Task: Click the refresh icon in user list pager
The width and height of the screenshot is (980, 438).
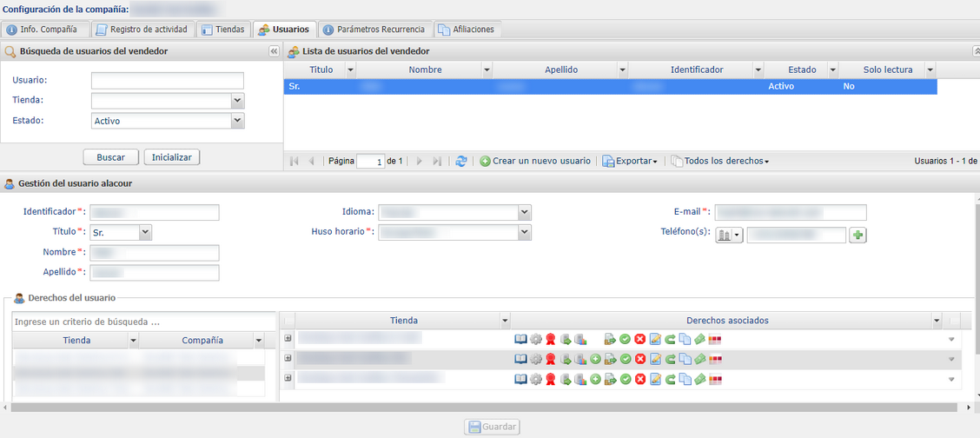Action: [461, 161]
